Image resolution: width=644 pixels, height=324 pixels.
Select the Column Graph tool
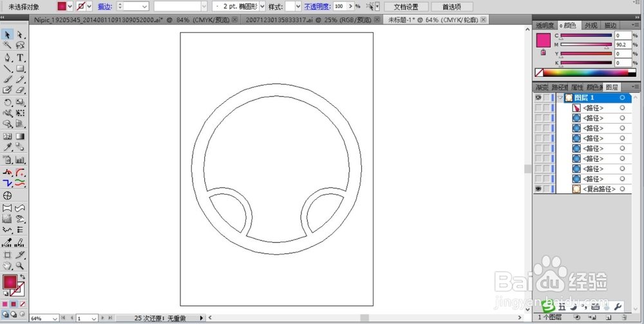[20, 160]
